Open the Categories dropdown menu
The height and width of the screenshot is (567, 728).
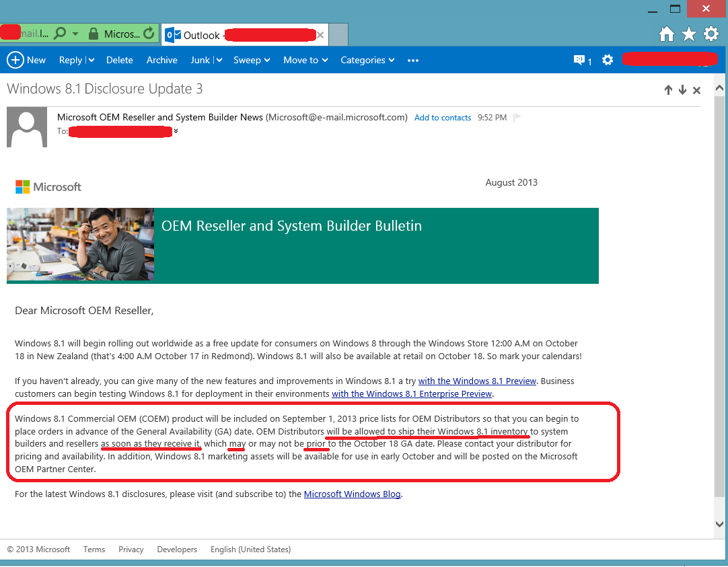coord(367,60)
